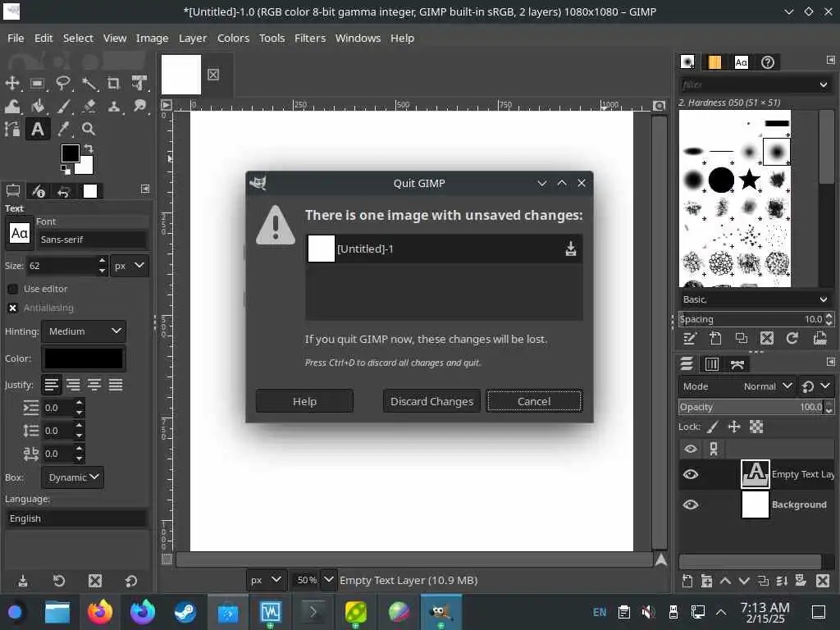This screenshot has height=630, width=840.
Task: Select the Rectangle Select tool
Action: point(38,83)
